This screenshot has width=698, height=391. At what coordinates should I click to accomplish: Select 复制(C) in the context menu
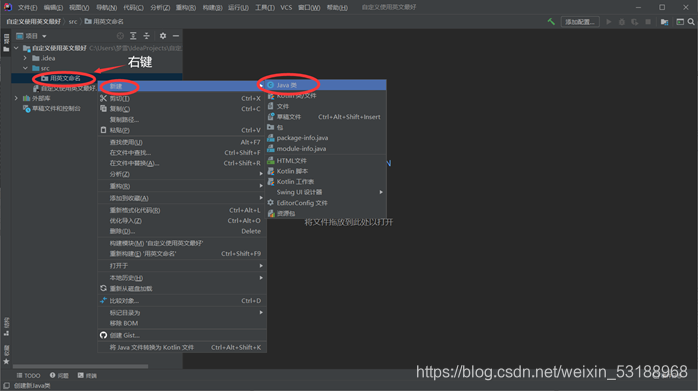(182, 109)
